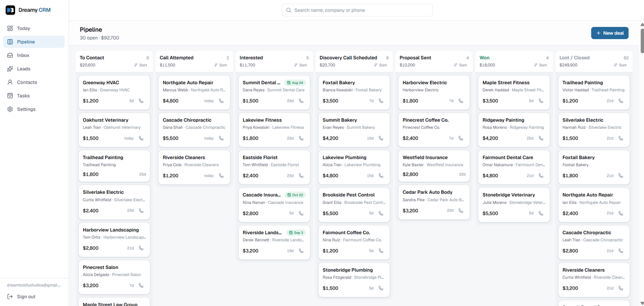
Task: Click phone icon on Pinecrest Salon card
Action: point(141,286)
